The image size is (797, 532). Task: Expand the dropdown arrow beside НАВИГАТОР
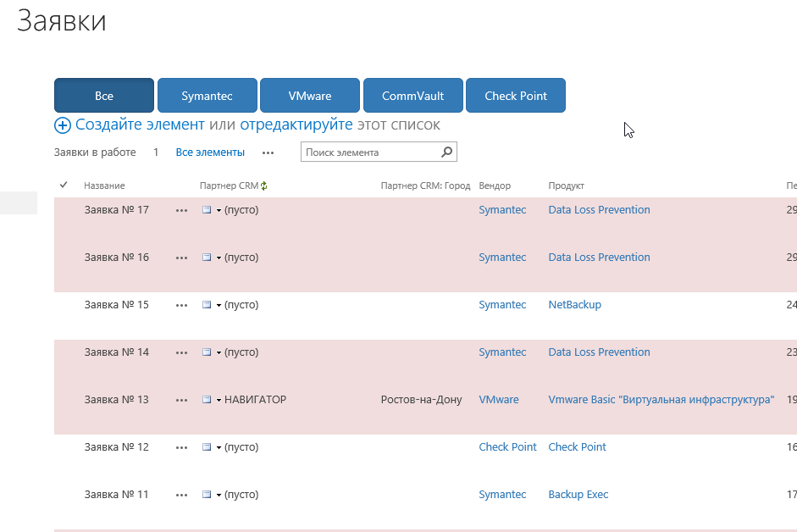(x=219, y=401)
